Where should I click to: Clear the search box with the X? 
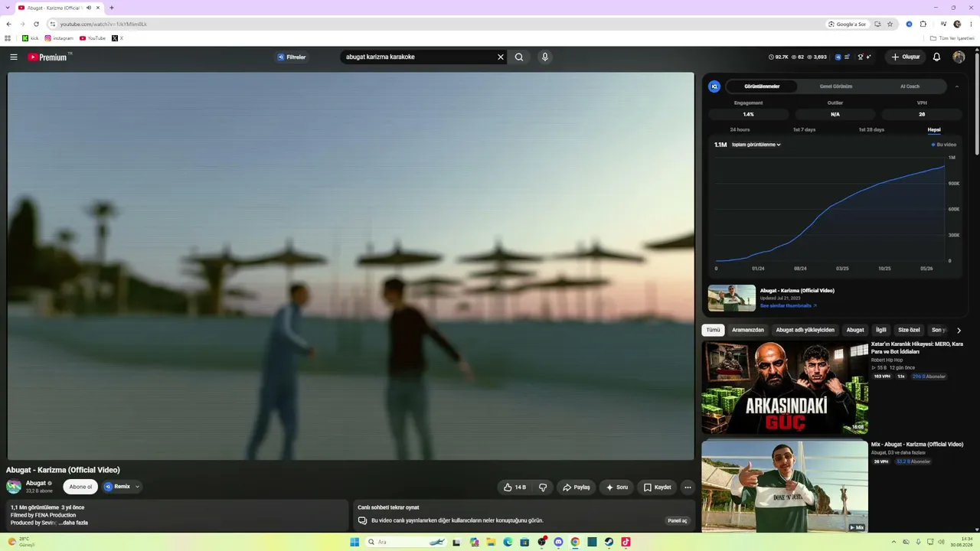click(x=501, y=57)
